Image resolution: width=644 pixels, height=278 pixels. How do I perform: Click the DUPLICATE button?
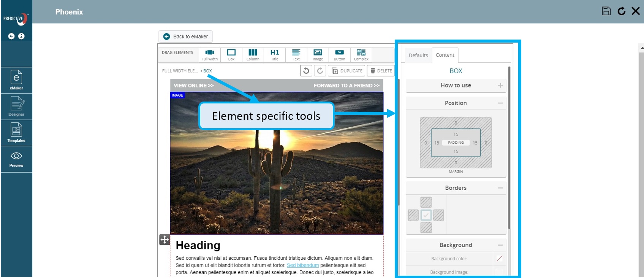(347, 71)
